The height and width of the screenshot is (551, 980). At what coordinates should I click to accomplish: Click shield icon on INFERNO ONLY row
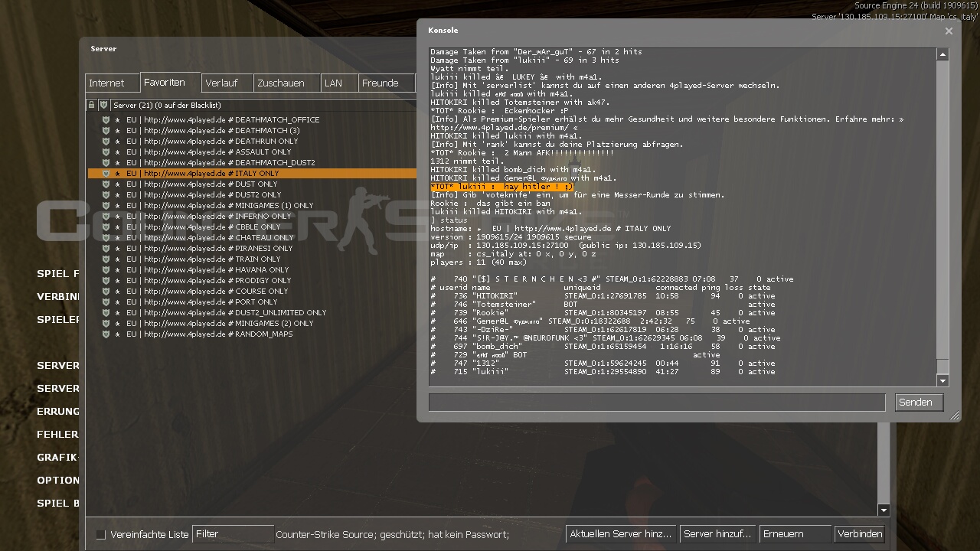(x=106, y=217)
